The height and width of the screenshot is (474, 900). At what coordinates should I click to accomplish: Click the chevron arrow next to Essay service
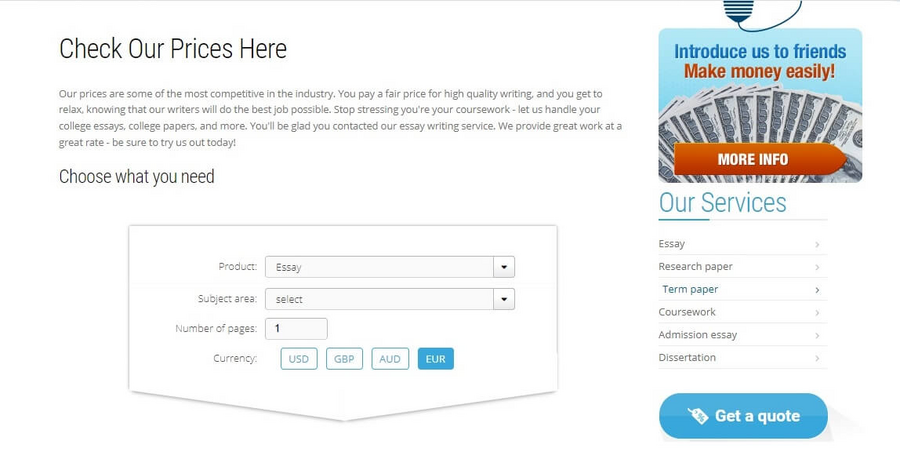click(x=817, y=245)
